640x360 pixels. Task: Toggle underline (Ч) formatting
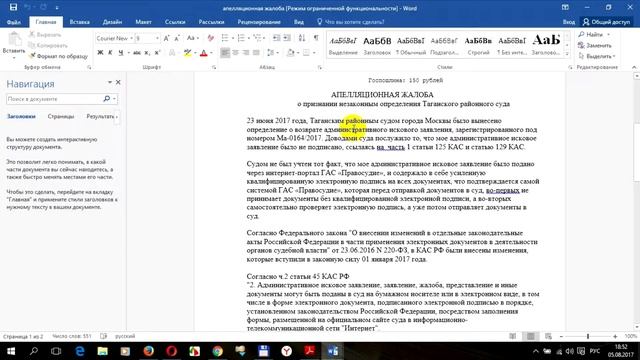click(120, 53)
